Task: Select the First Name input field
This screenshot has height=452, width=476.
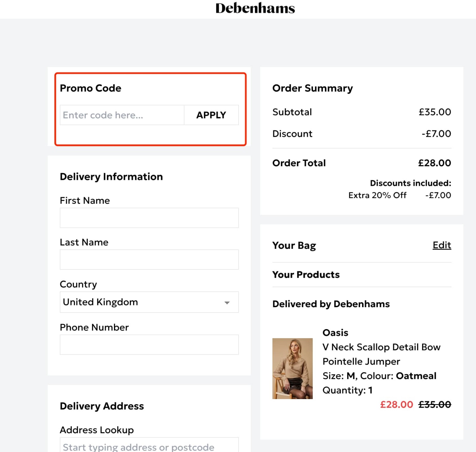Action: point(149,217)
